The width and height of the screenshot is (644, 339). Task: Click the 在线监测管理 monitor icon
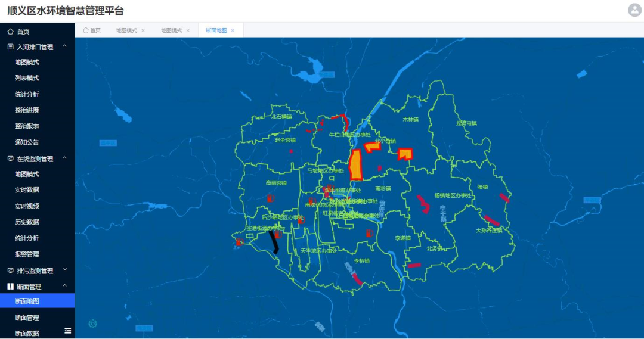click(x=10, y=159)
